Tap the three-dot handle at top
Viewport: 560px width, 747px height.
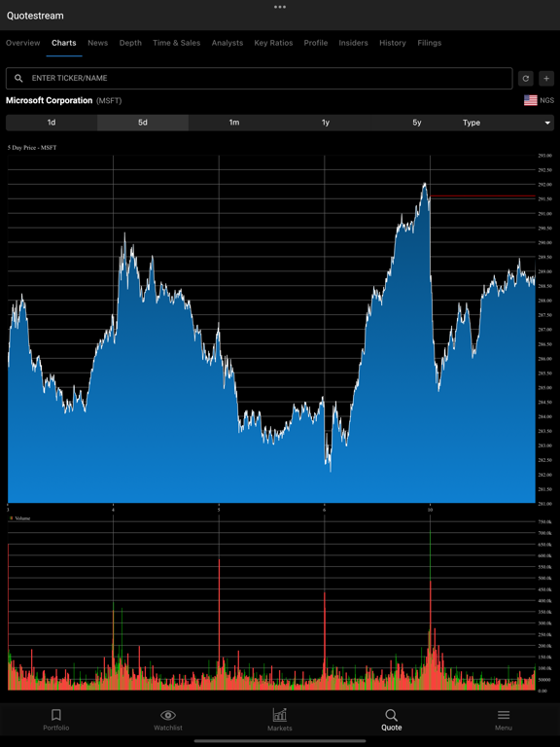coord(280,7)
